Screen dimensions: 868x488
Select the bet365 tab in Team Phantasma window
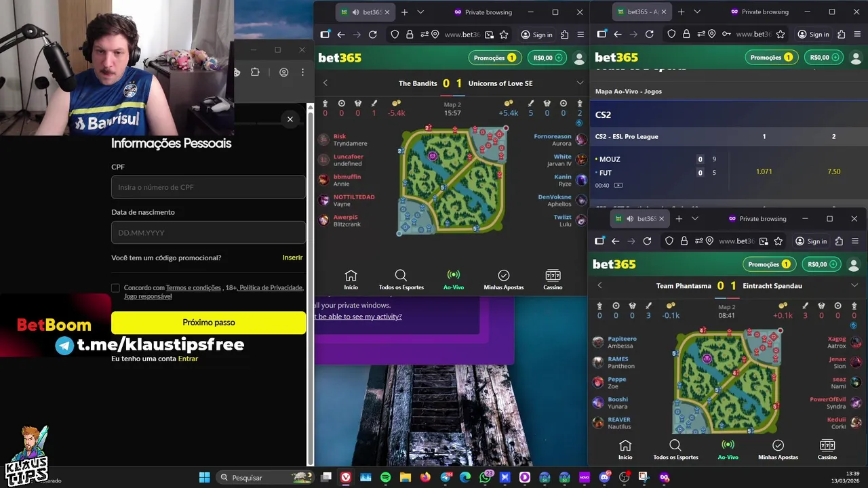click(639, 219)
